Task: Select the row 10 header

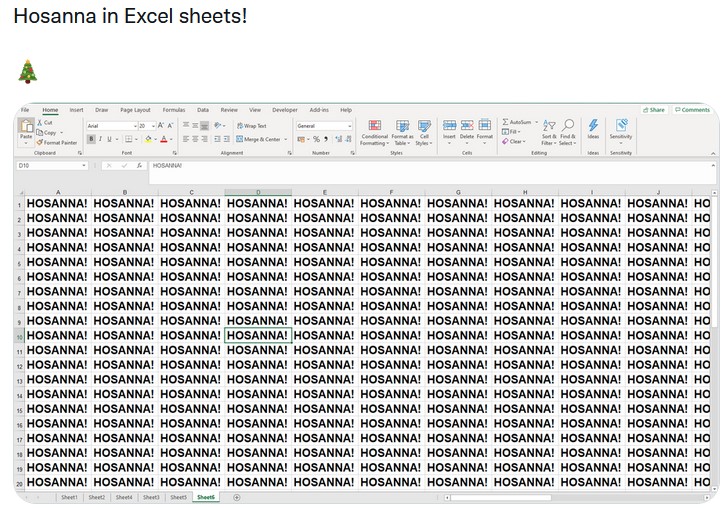Action: point(19,337)
